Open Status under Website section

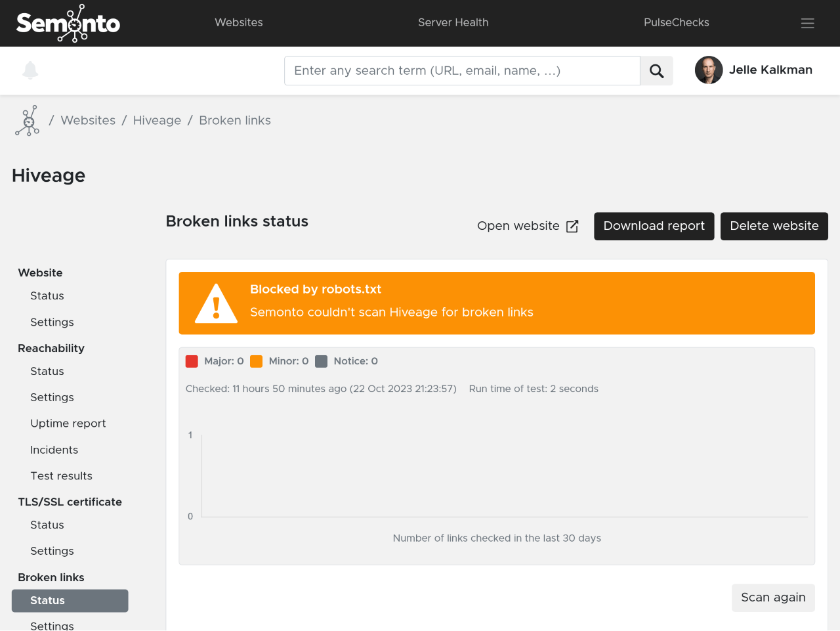[x=47, y=296]
